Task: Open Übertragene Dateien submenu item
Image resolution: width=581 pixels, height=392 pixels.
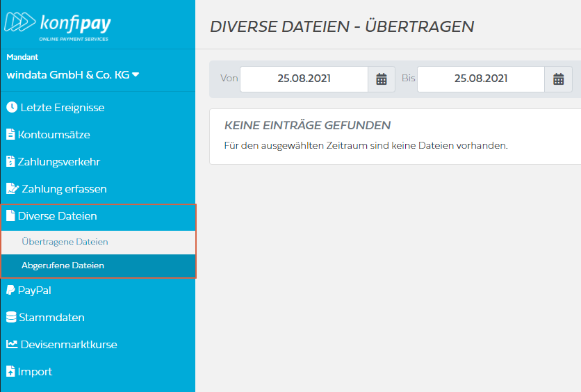Action: pos(65,242)
